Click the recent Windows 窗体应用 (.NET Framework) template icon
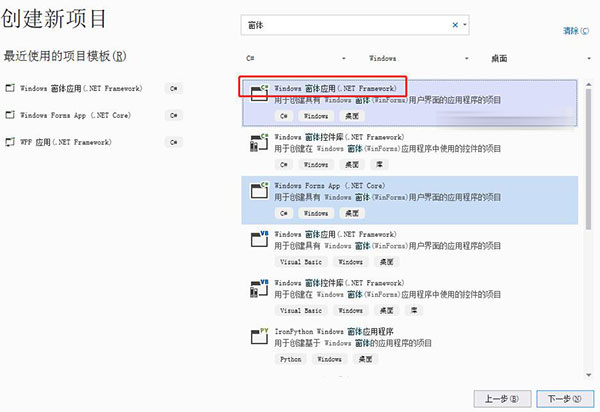The image size is (600, 412). point(10,88)
